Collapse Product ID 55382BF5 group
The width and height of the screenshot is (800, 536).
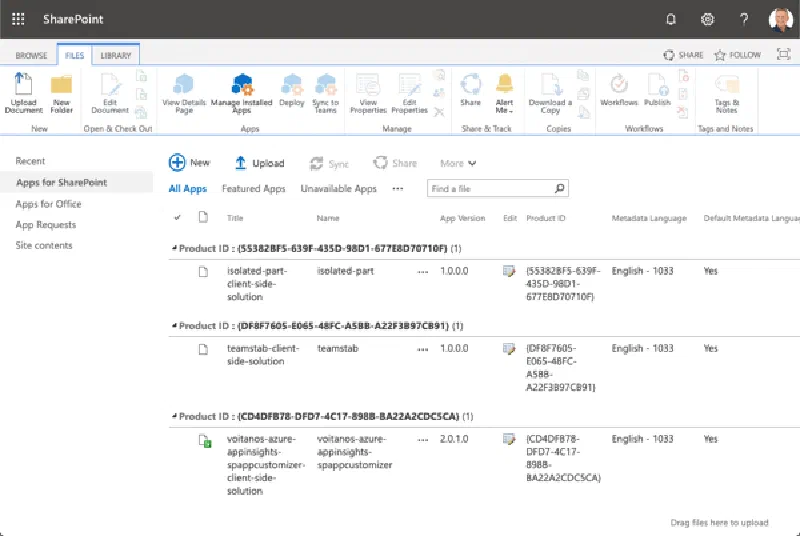[174, 248]
